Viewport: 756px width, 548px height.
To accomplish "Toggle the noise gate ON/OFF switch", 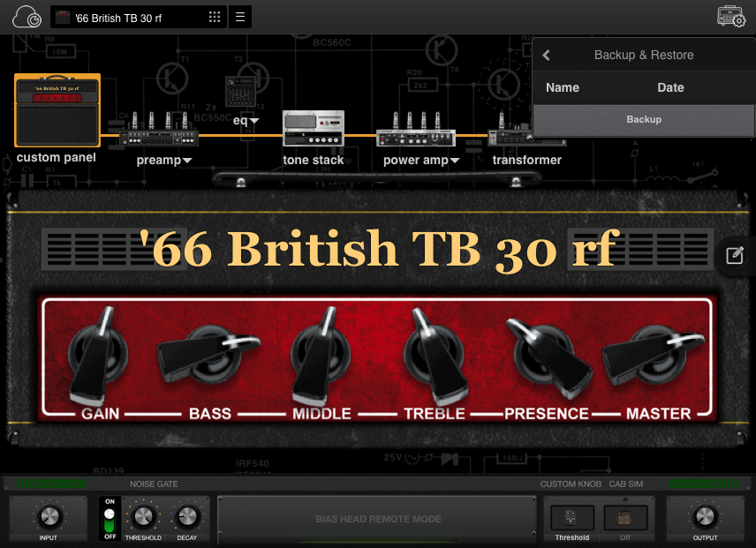I will click(110, 518).
